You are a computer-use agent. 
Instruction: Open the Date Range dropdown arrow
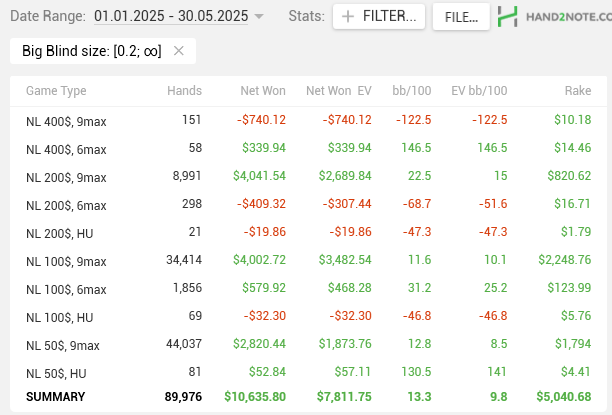pyautogui.click(x=260, y=17)
